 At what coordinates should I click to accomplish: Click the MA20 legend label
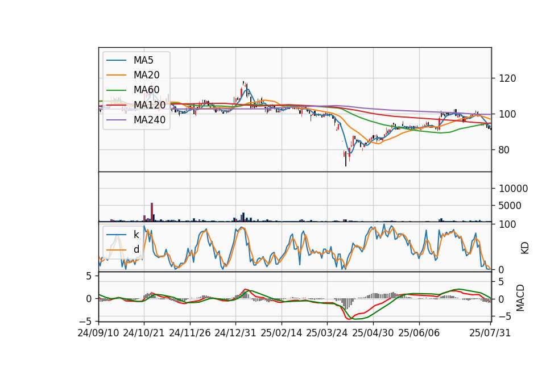point(146,75)
